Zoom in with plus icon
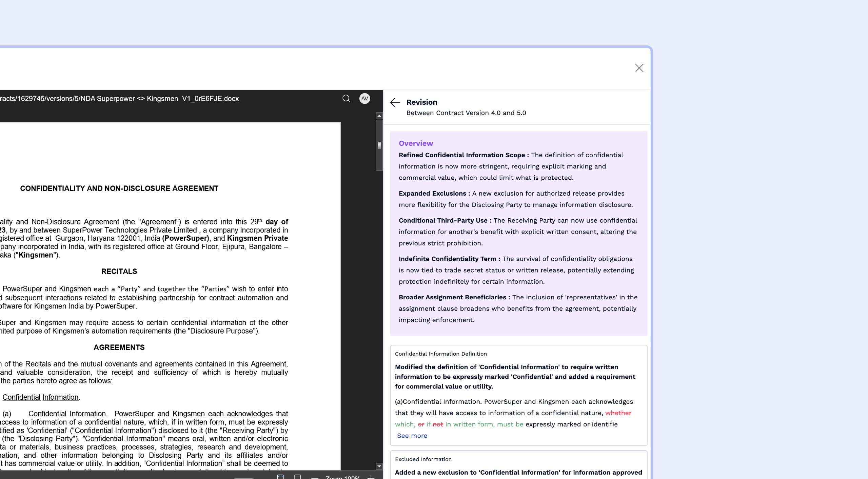The image size is (868, 479). point(371,477)
